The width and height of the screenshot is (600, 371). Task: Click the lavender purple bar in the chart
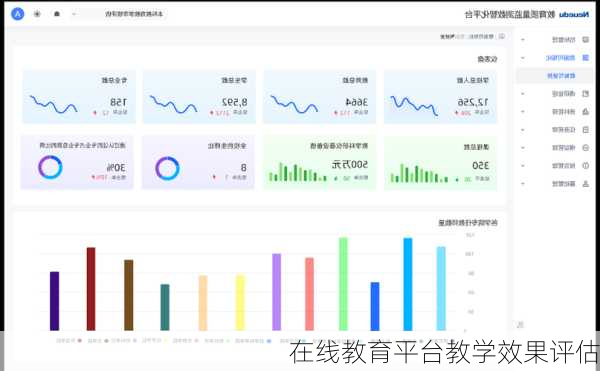[276, 292]
